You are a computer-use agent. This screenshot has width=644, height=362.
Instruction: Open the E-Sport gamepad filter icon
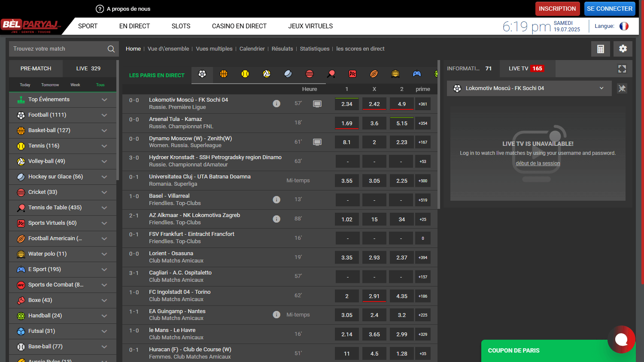(417, 74)
